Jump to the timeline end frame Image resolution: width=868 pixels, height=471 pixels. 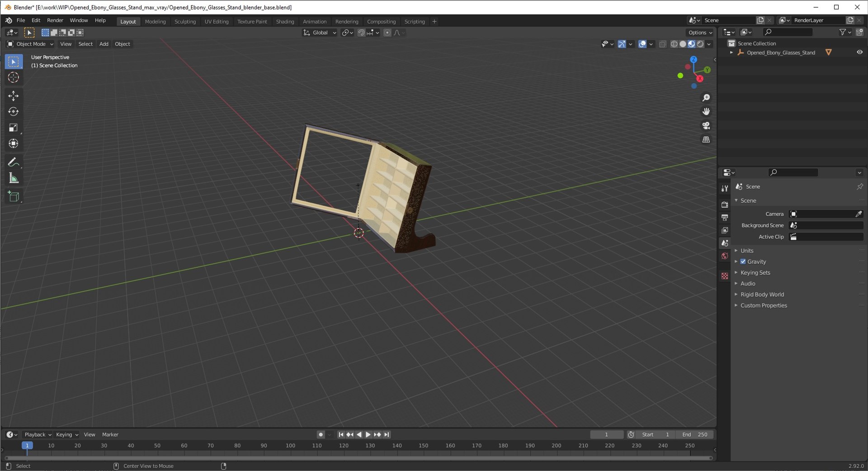tap(387, 434)
